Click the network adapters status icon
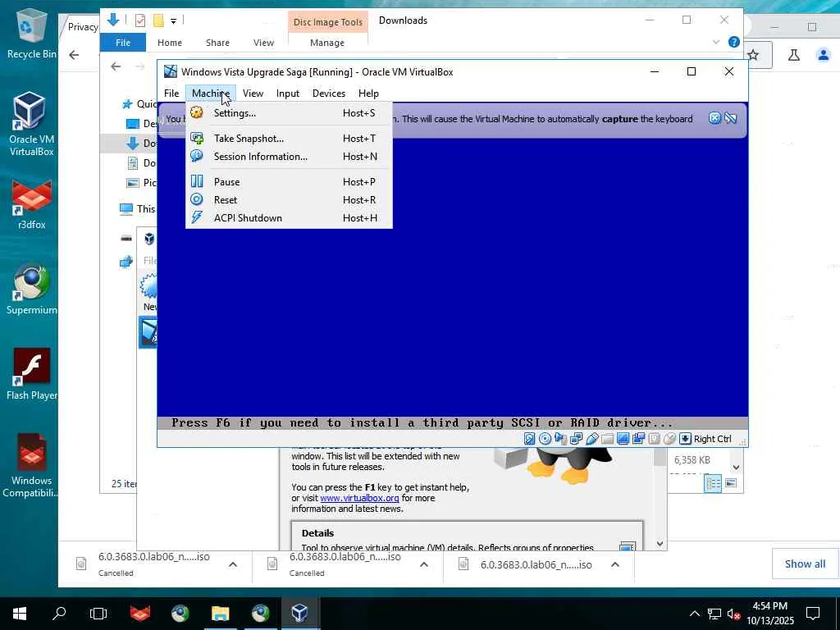The height and width of the screenshot is (630, 840). (x=577, y=439)
